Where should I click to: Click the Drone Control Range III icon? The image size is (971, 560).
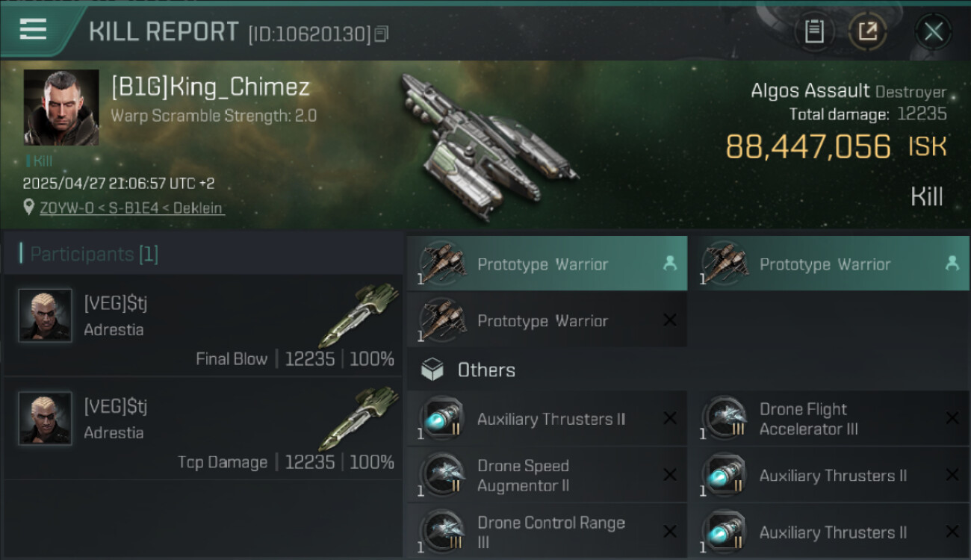(x=442, y=532)
